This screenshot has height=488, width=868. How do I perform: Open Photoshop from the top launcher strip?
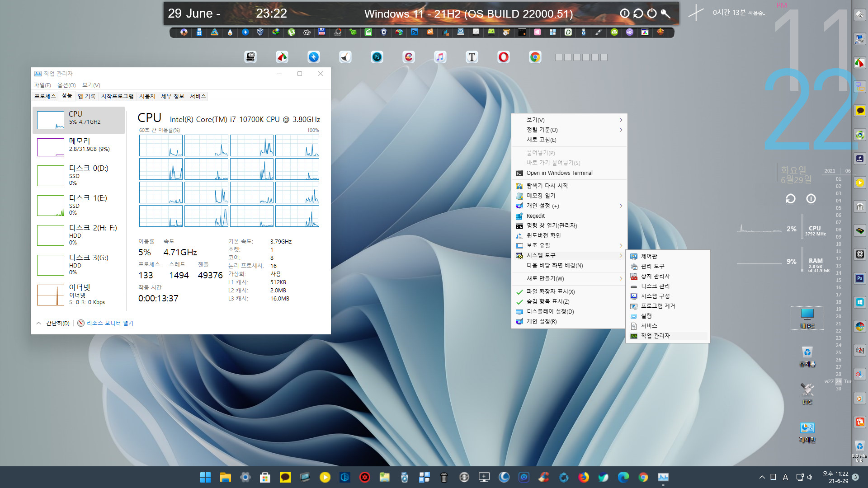pos(415,32)
